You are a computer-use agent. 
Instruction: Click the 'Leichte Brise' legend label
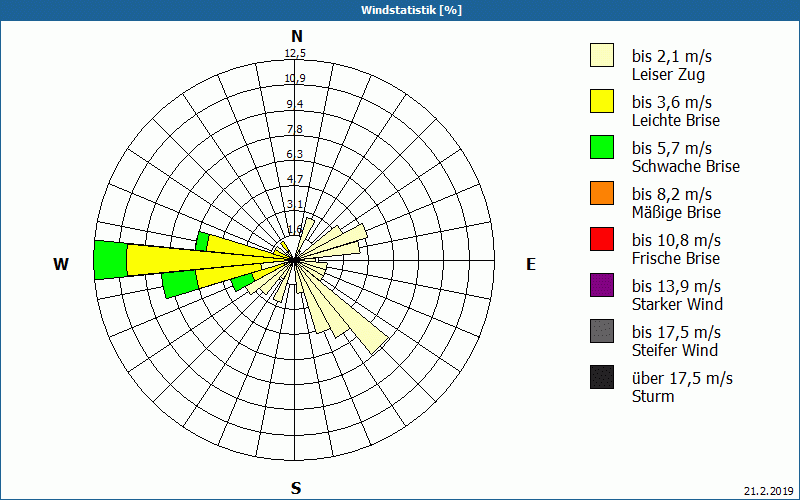tap(676, 120)
